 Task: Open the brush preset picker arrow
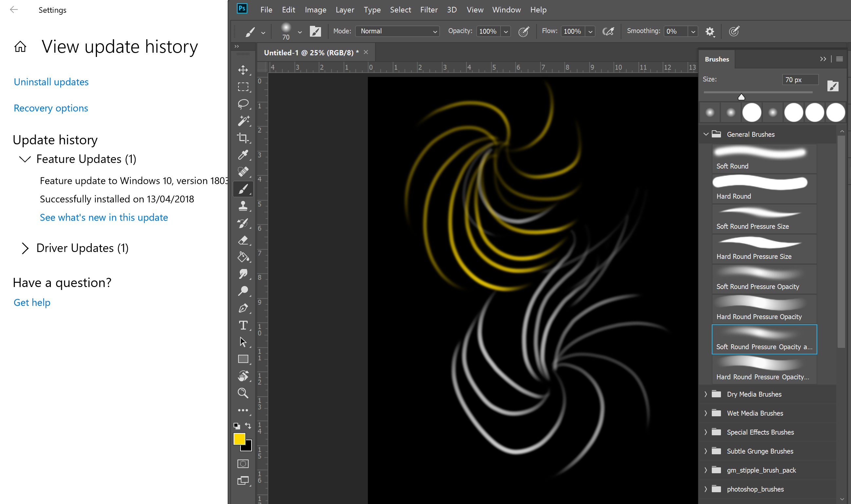[x=300, y=32]
